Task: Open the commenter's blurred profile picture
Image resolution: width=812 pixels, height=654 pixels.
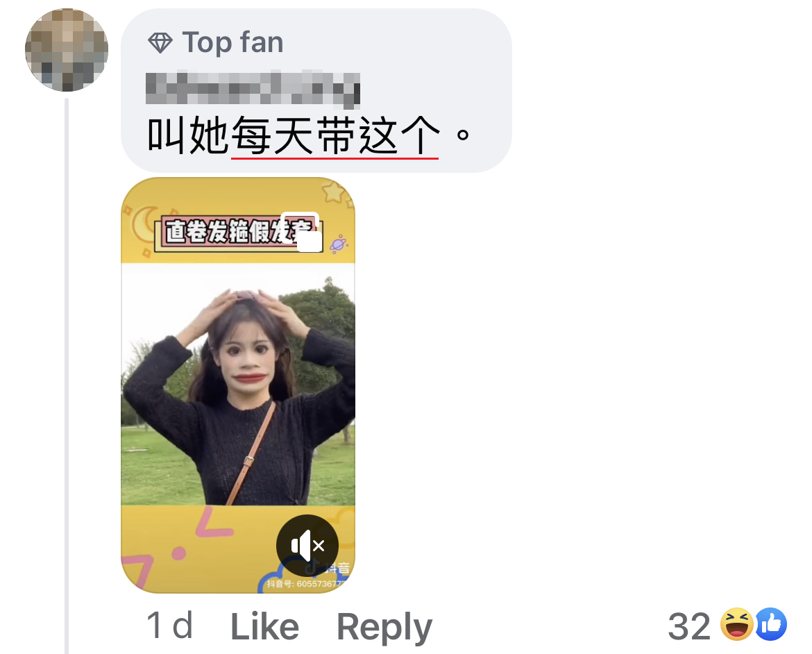Action: point(67,50)
